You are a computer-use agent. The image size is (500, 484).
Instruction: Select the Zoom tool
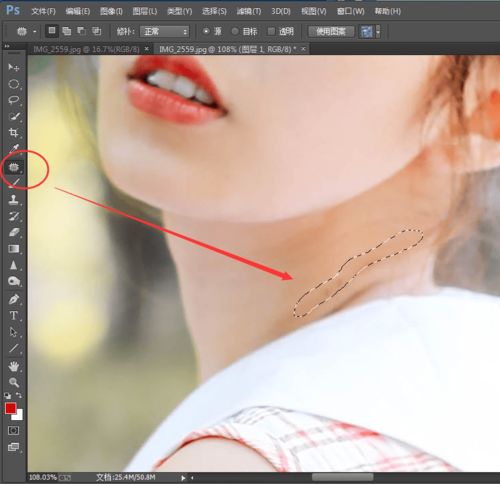click(x=14, y=382)
